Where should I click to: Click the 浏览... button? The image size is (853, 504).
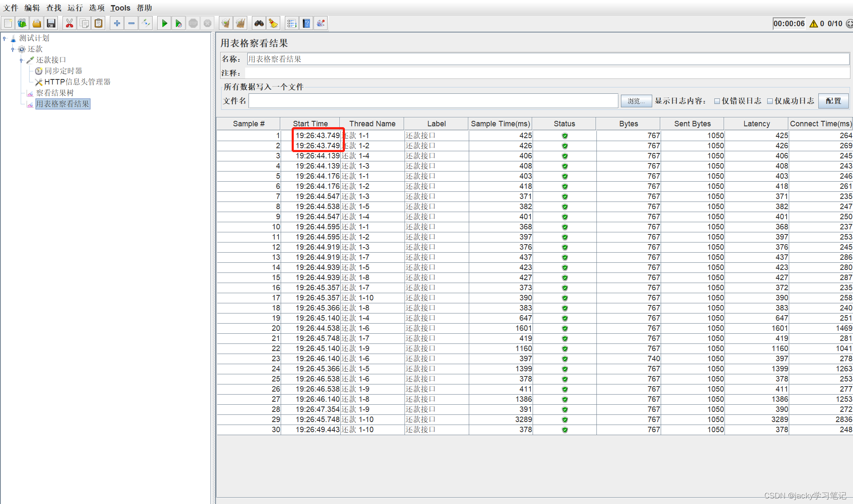pyautogui.click(x=636, y=101)
